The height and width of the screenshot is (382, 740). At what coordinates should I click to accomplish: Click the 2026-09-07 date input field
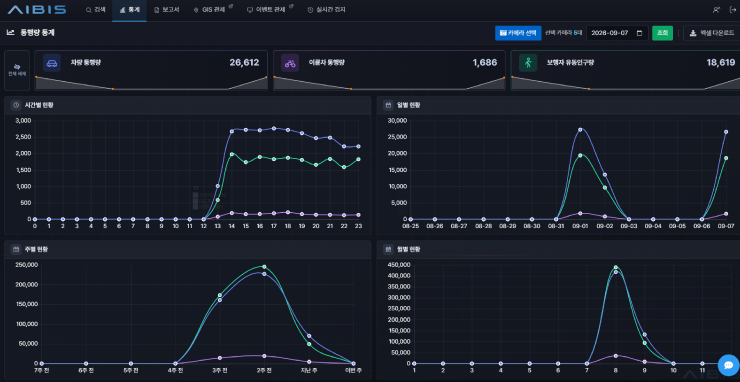pyautogui.click(x=617, y=33)
